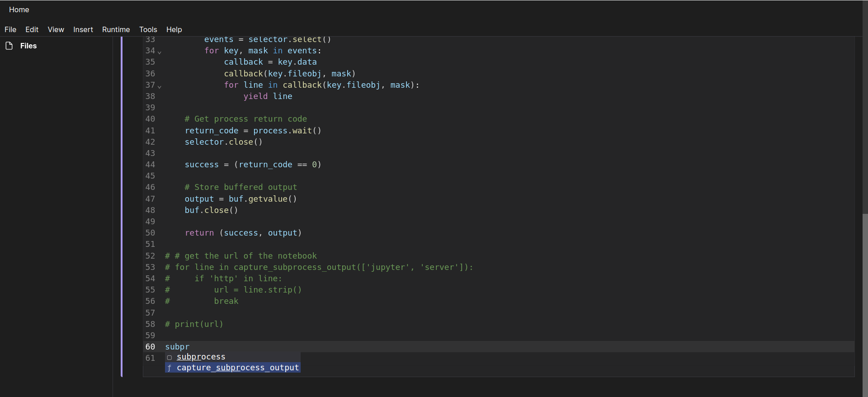
Task: Click 'selector.close()' on line 42
Action: [224, 142]
